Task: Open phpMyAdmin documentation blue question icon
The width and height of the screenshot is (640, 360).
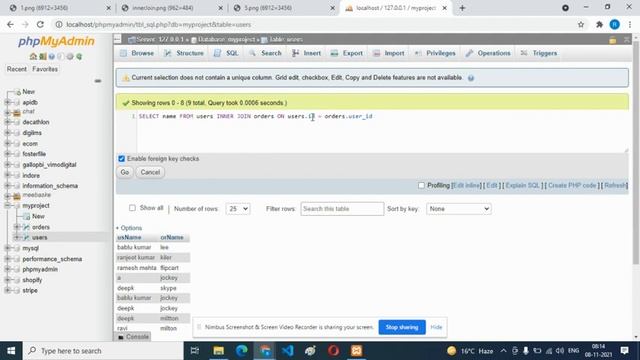Action: (x=52, y=56)
